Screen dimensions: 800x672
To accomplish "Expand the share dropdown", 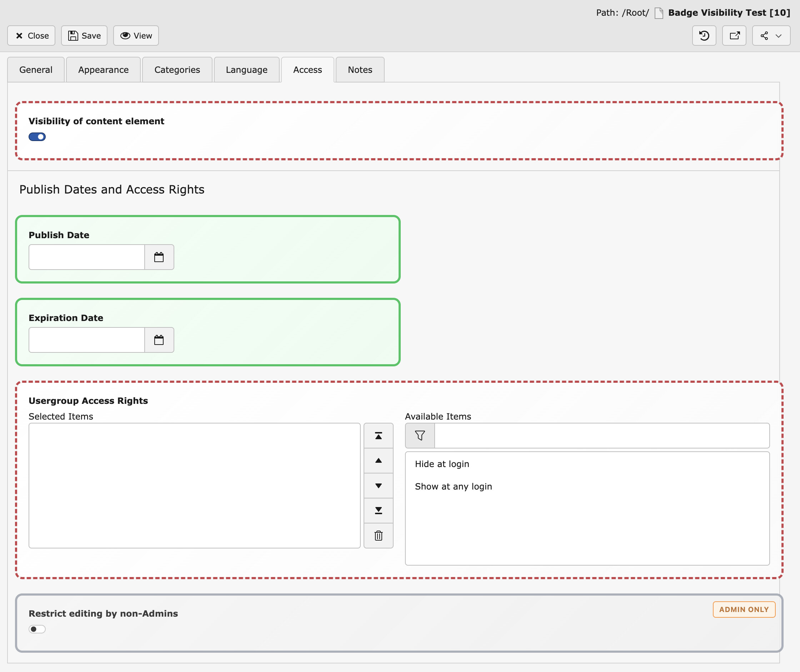I will point(771,35).
